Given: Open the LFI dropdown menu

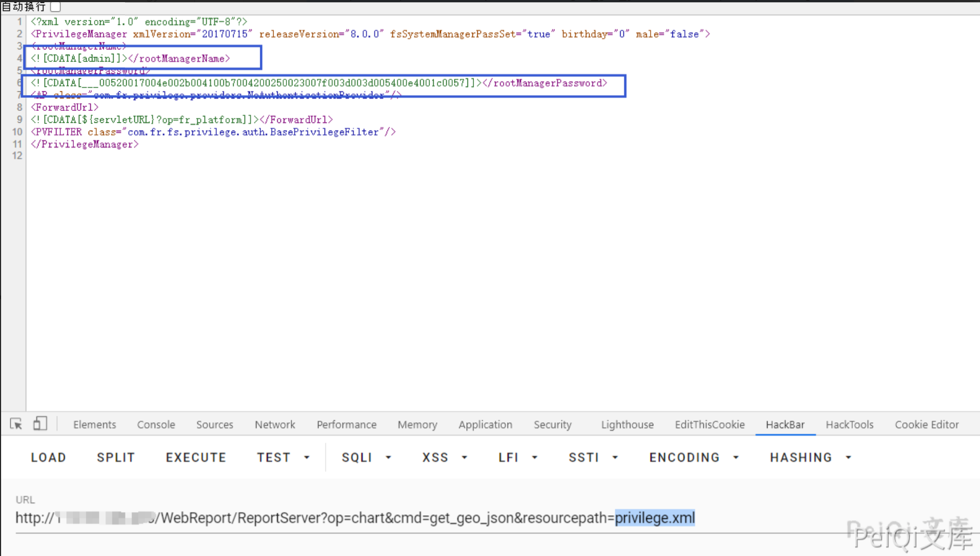Looking at the screenshot, I should point(517,458).
